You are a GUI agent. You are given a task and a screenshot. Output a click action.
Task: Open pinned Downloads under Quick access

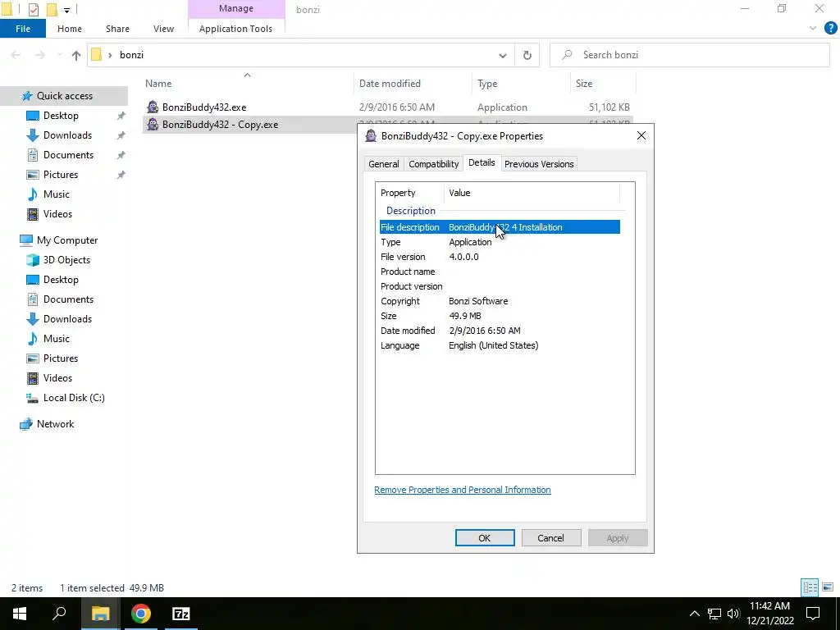[x=67, y=135]
